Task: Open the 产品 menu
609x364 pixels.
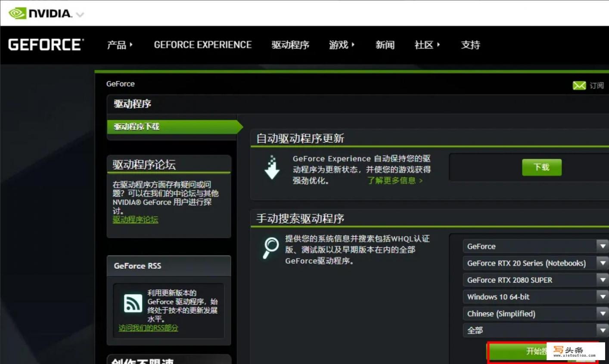Action: [120, 45]
